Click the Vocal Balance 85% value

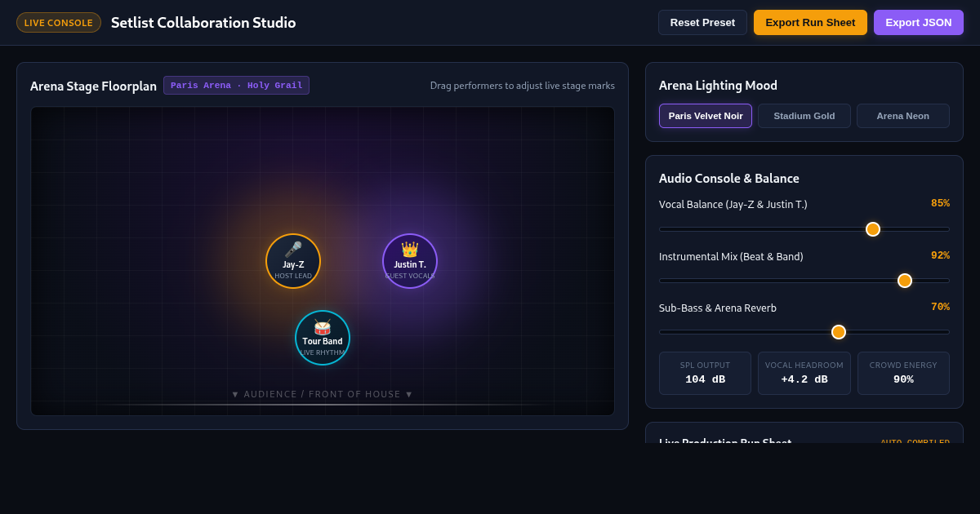[x=940, y=203]
